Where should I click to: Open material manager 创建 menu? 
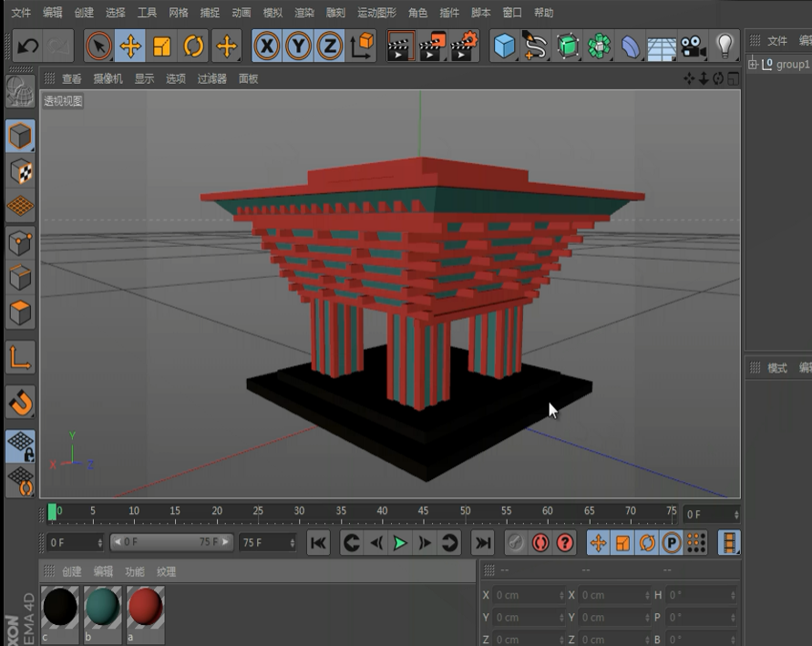tap(72, 571)
